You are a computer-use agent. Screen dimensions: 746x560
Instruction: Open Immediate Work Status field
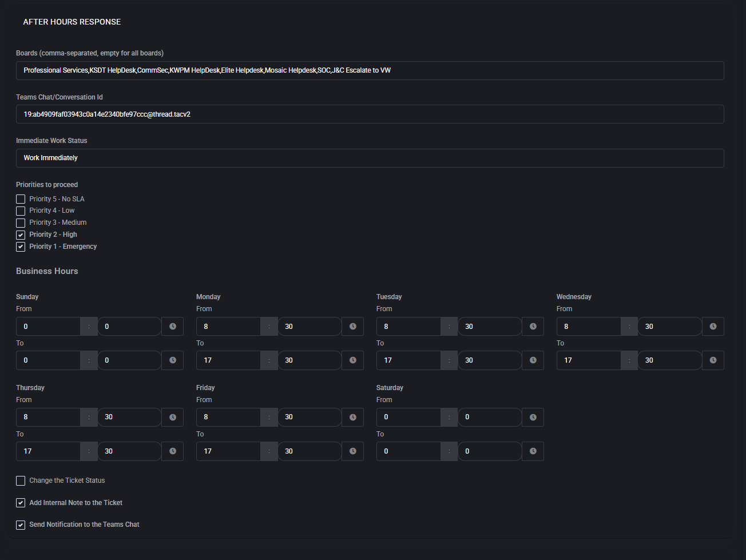(370, 158)
